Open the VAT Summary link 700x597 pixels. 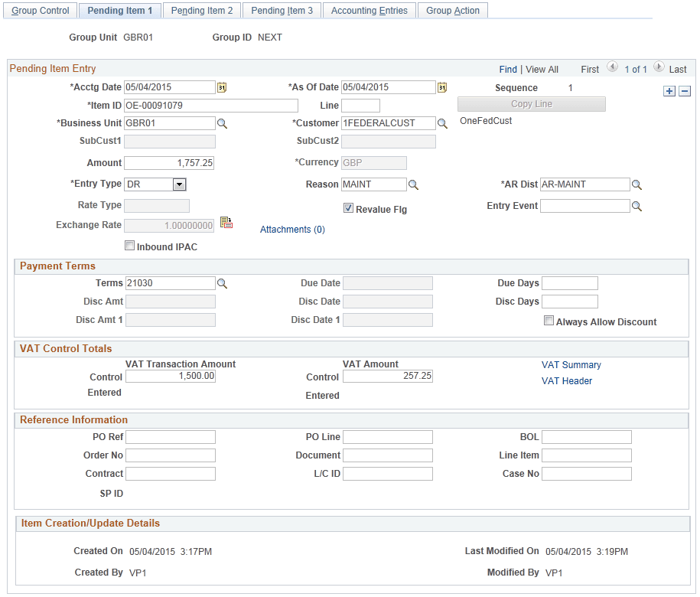pyautogui.click(x=571, y=365)
